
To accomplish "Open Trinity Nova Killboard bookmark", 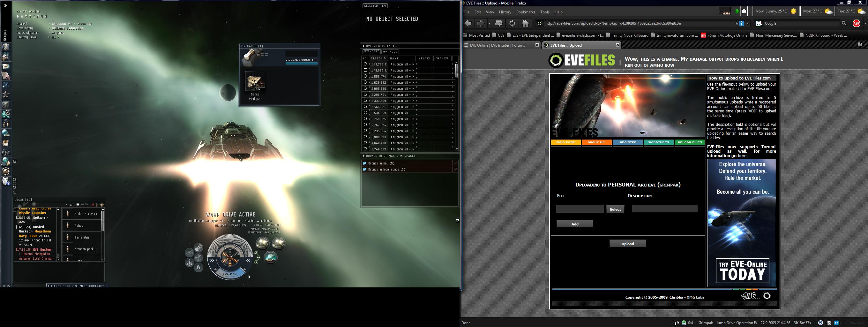I will coord(627,35).
